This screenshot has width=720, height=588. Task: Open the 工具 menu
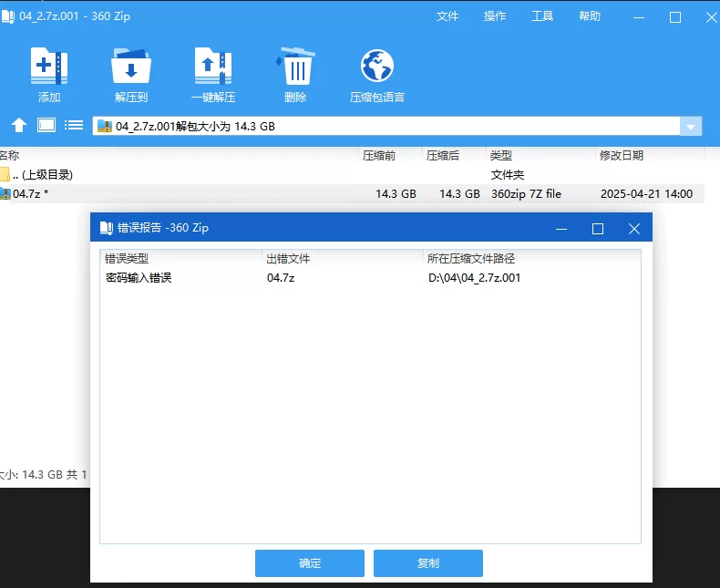coord(542,16)
